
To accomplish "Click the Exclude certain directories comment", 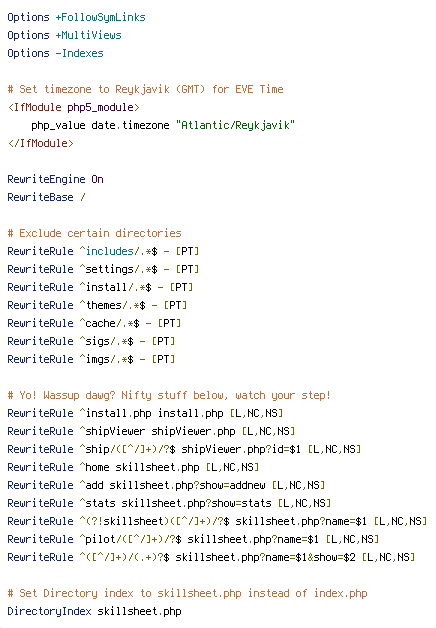I will coord(94,233).
